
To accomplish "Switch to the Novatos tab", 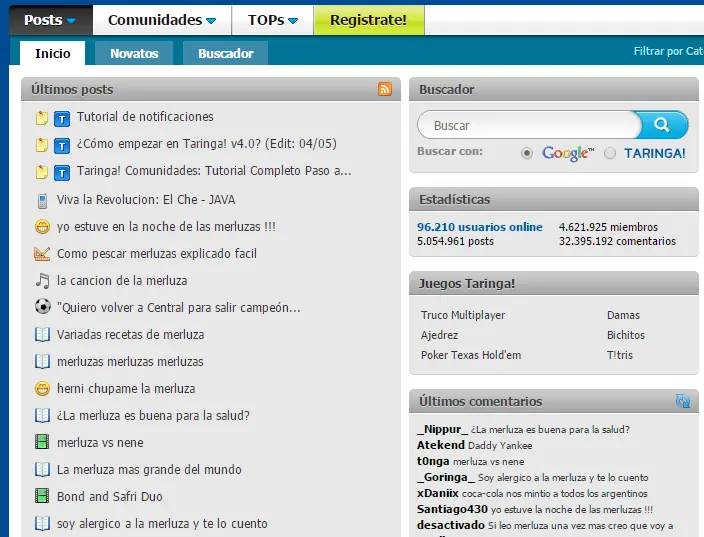I will [134, 53].
